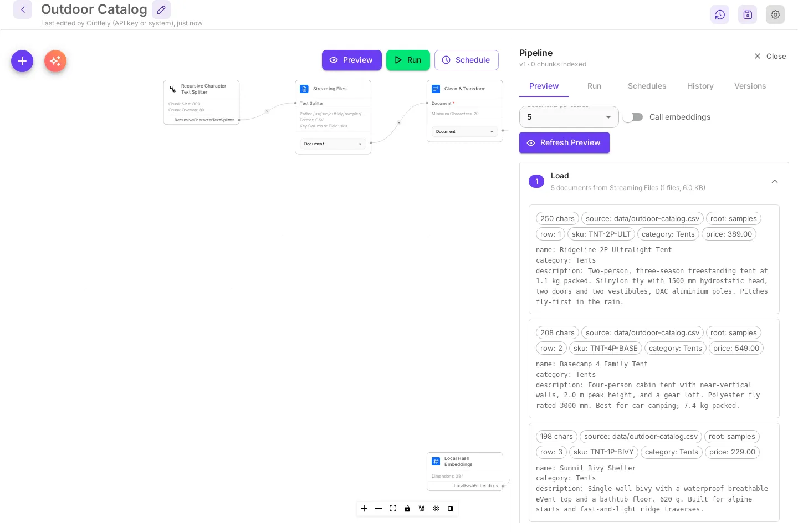Click the 'sku: TNT-2P-ULT' chip
Image resolution: width=798 pixels, height=532 pixels.
click(601, 234)
